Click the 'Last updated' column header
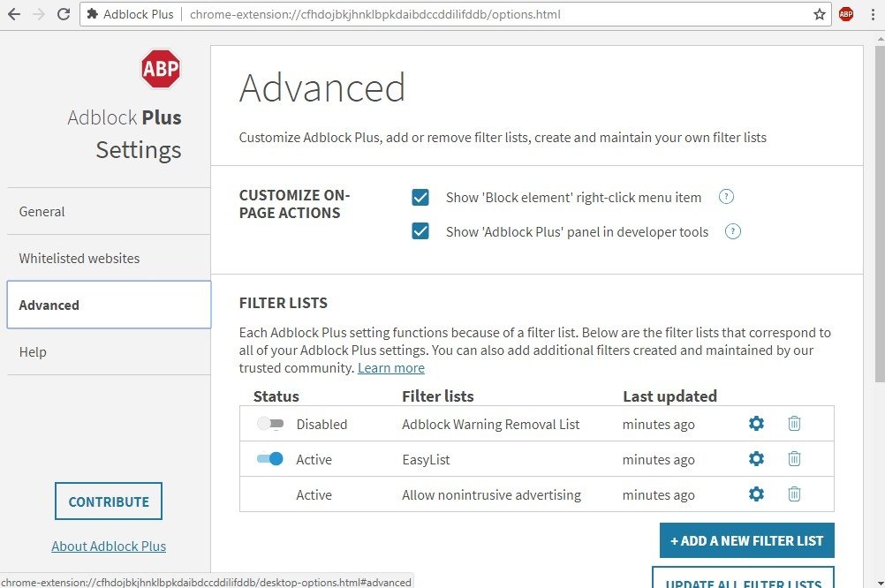This screenshot has width=885, height=588. pyautogui.click(x=670, y=396)
